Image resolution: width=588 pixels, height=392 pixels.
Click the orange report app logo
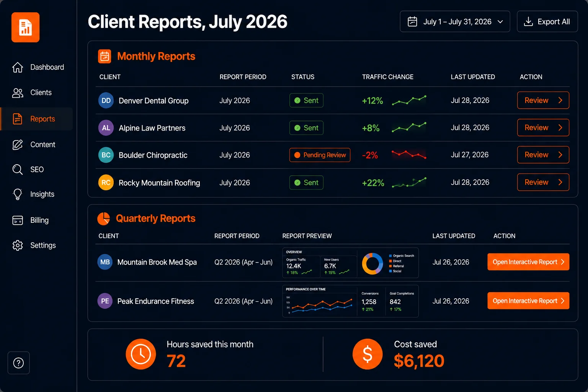pyautogui.click(x=25, y=27)
